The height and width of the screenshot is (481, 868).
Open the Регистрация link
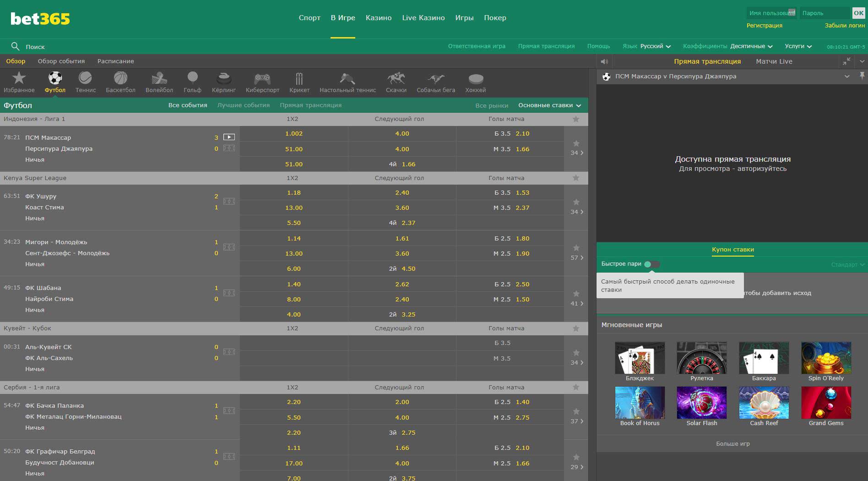765,26
